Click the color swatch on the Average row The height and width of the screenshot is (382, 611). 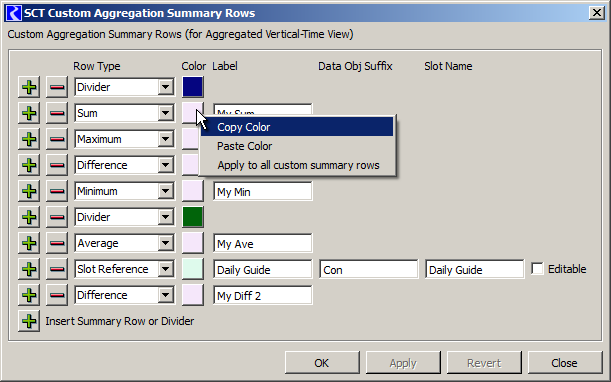click(x=193, y=243)
